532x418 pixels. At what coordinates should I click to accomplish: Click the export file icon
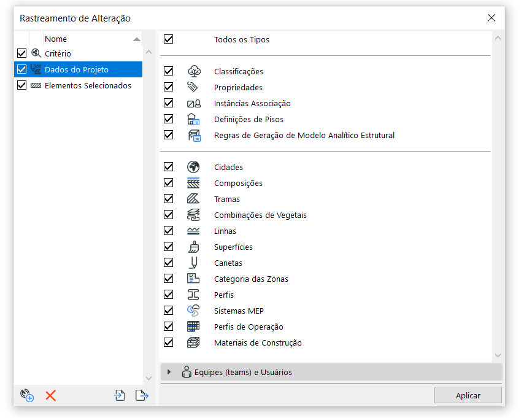click(142, 395)
